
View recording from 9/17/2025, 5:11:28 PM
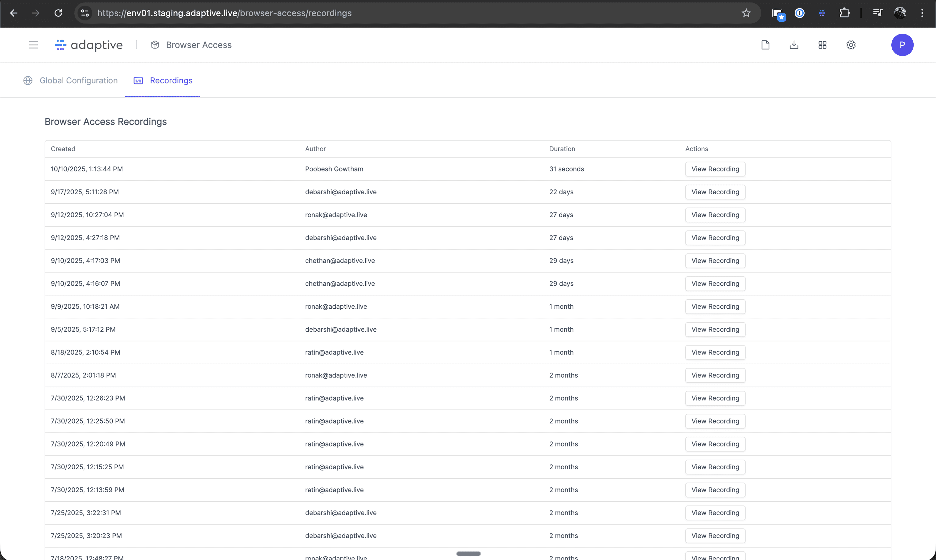(715, 192)
